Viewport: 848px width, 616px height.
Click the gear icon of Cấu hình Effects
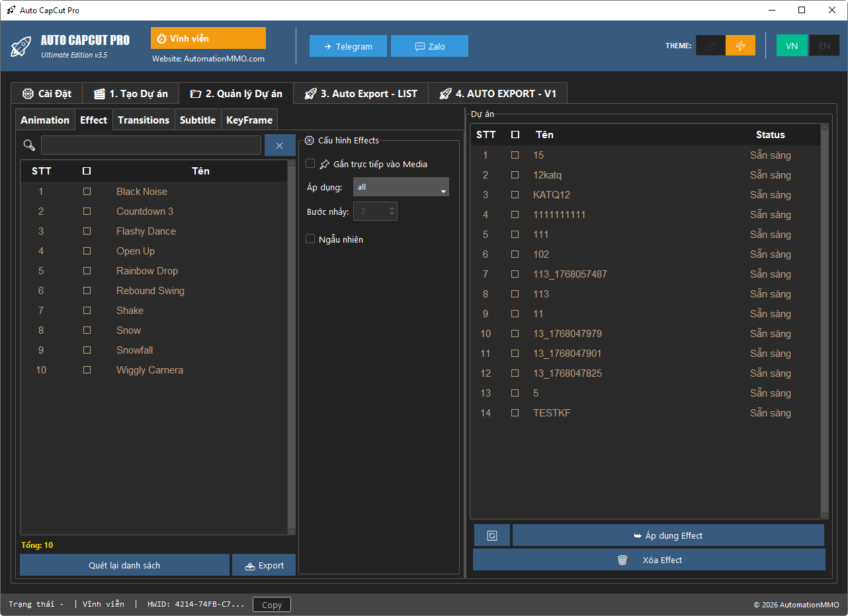click(x=309, y=140)
